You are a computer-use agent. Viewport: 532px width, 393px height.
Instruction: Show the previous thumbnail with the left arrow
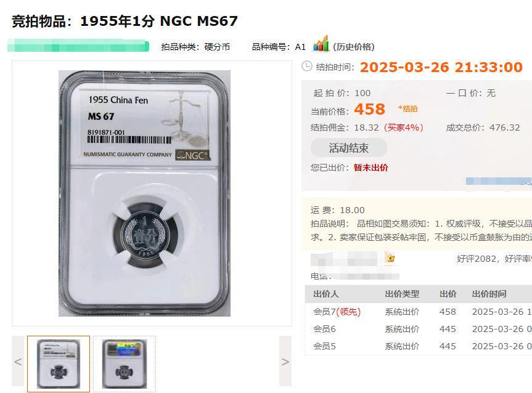[x=18, y=361]
